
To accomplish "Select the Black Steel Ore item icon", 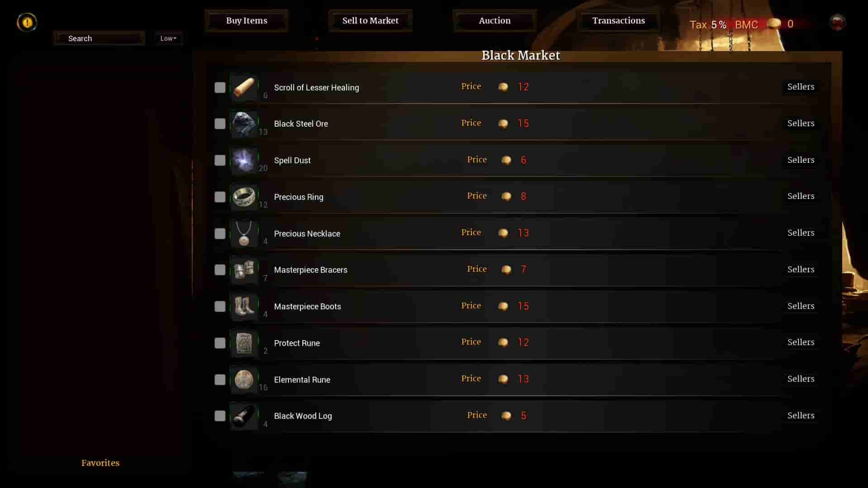I will tap(244, 124).
